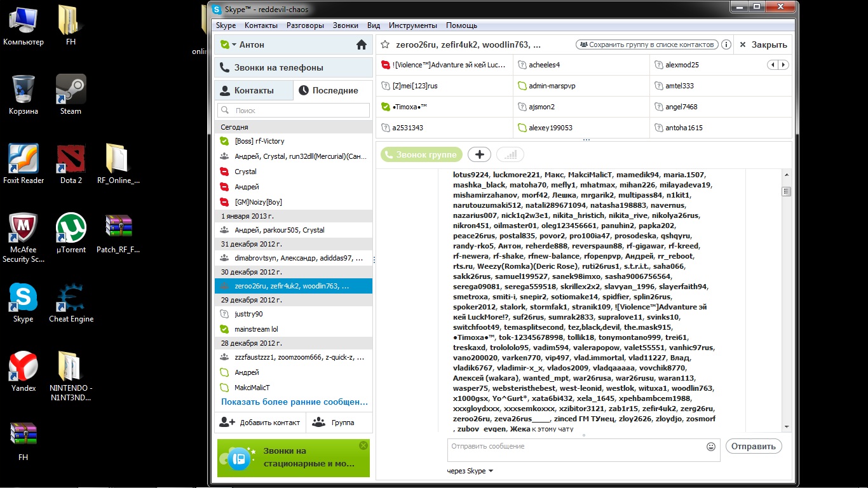Start group call with "Звонок группе"

coord(421,154)
